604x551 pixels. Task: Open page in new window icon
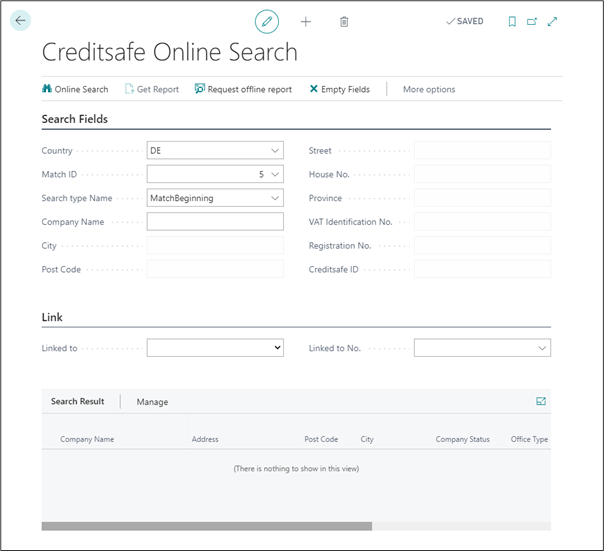(x=532, y=21)
